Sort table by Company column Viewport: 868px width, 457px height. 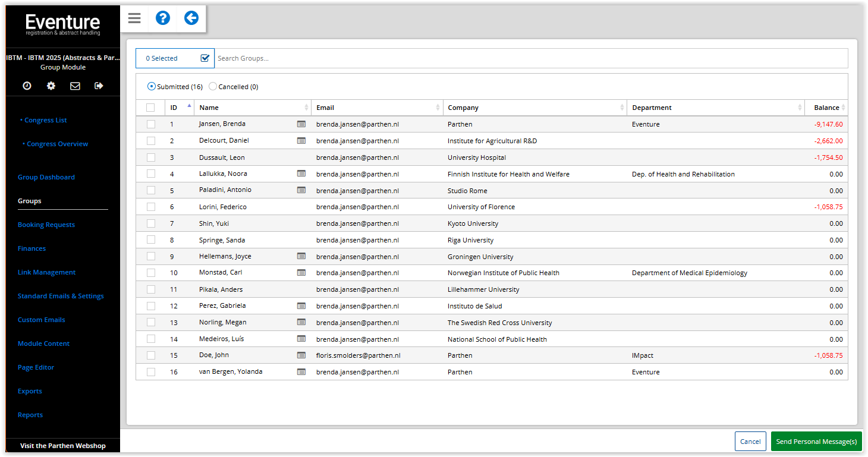pos(463,108)
